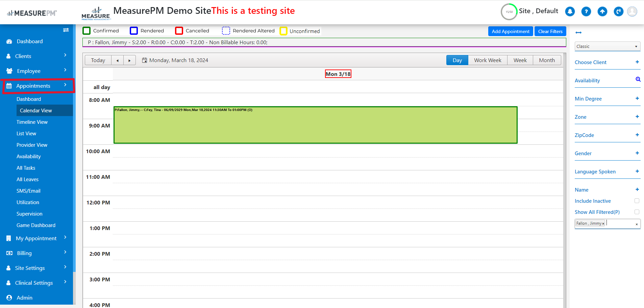
Task: Expand the Gender filter plus
Action: (637, 153)
